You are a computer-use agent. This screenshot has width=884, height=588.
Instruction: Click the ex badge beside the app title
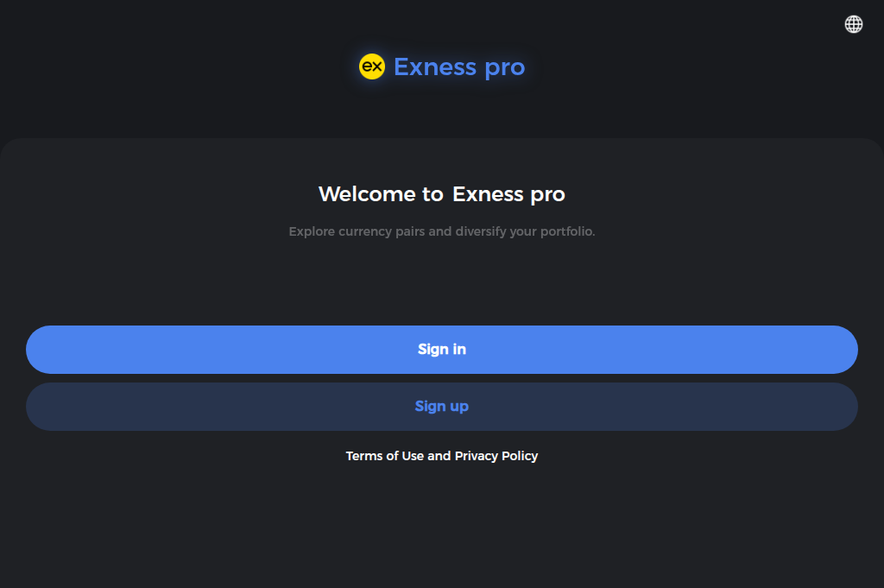tap(371, 66)
